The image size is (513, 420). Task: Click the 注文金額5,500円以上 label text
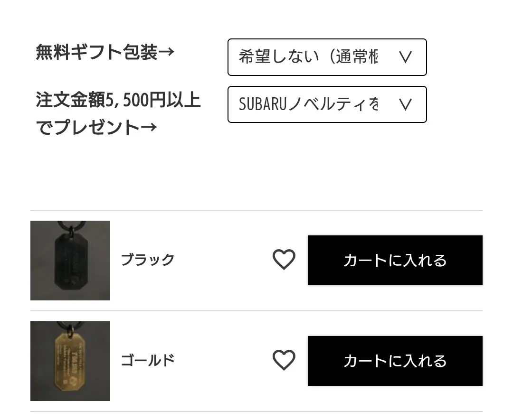[x=118, y=100]
